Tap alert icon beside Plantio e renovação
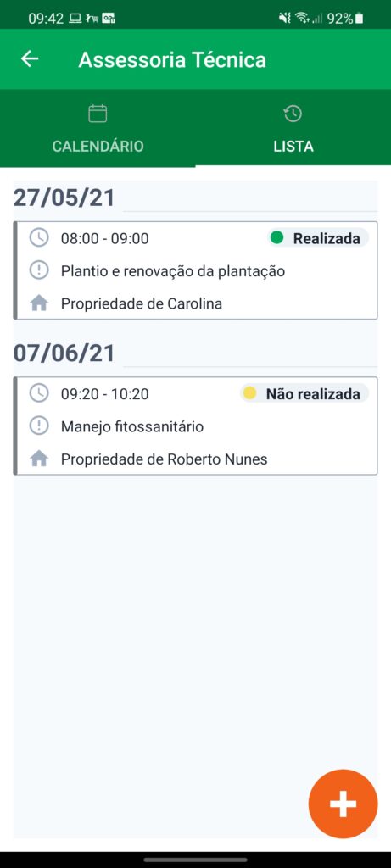 click(39, 270)
